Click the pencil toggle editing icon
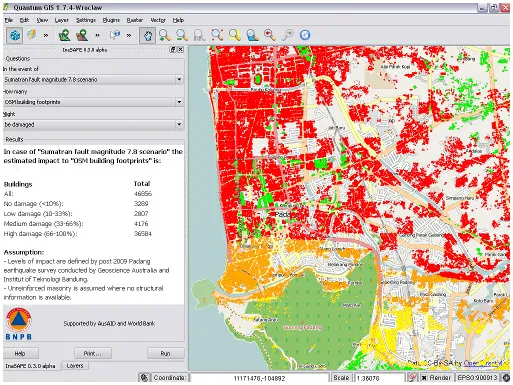Screen dimensions: 513x385 tap(32, 35)
